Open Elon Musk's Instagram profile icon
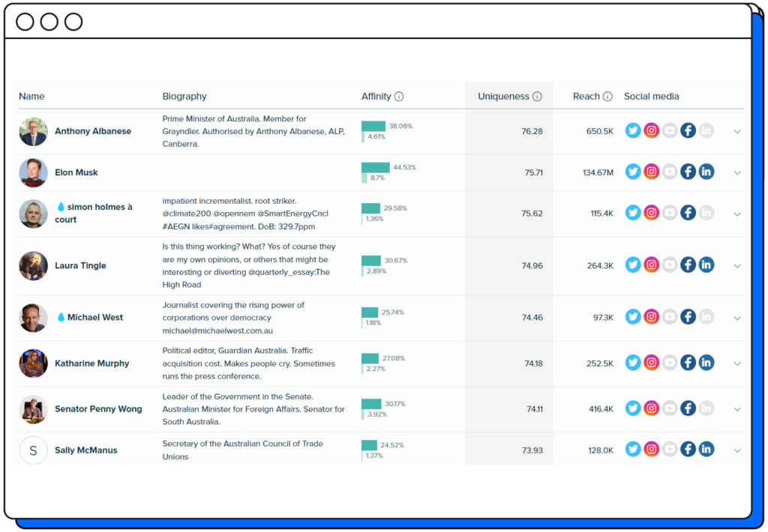The image size is (768, 532). (x=652, y=172)
